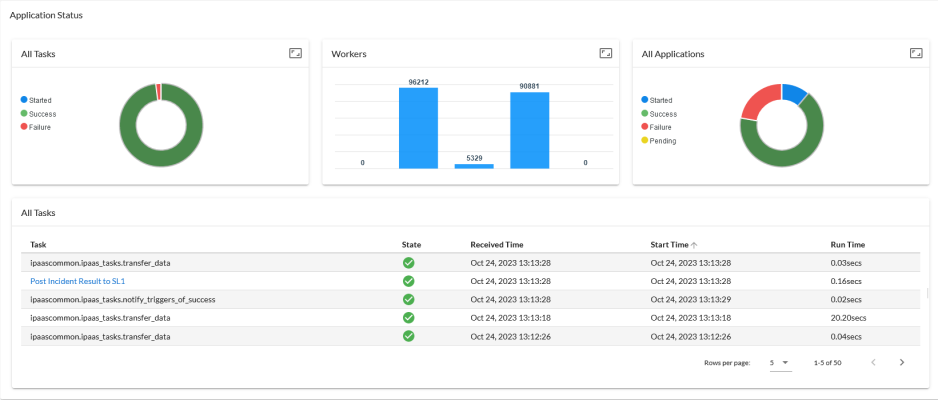Open Post Incident Result to SL1 link
This screenshot has height=400, width=938.
click(77, 281)
